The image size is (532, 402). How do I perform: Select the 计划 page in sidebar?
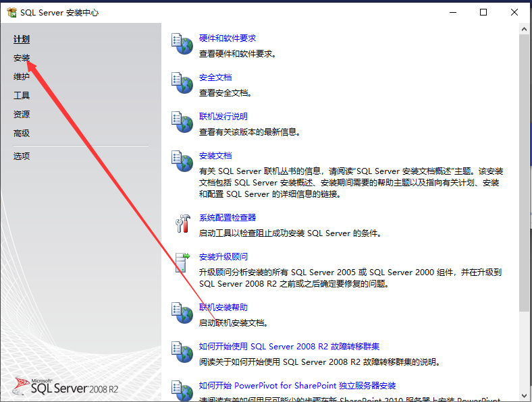(x=22, y=39)
